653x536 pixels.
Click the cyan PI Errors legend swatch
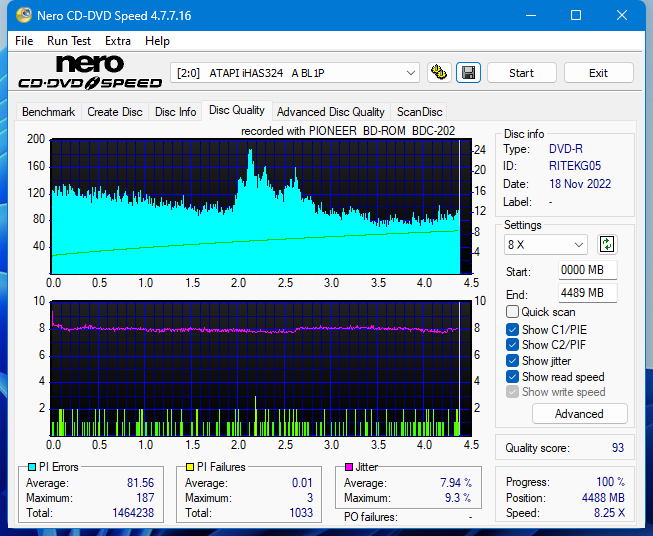[x=32, y=467]
